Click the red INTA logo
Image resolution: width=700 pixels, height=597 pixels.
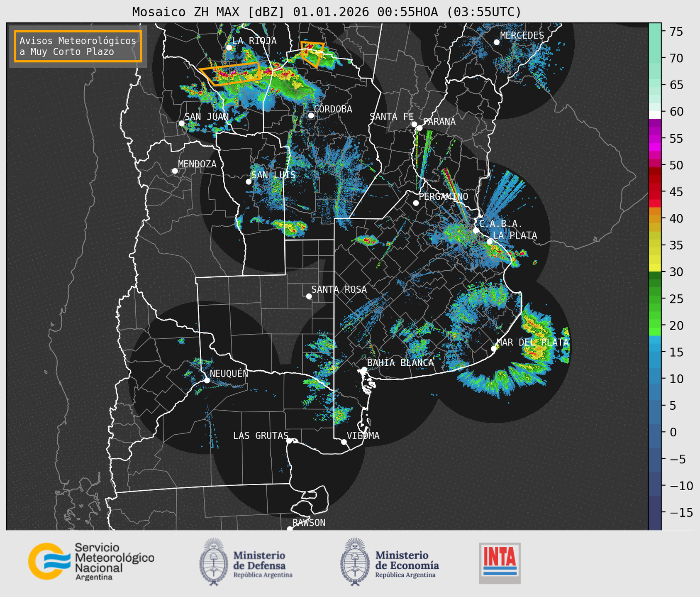pos(500,563)
